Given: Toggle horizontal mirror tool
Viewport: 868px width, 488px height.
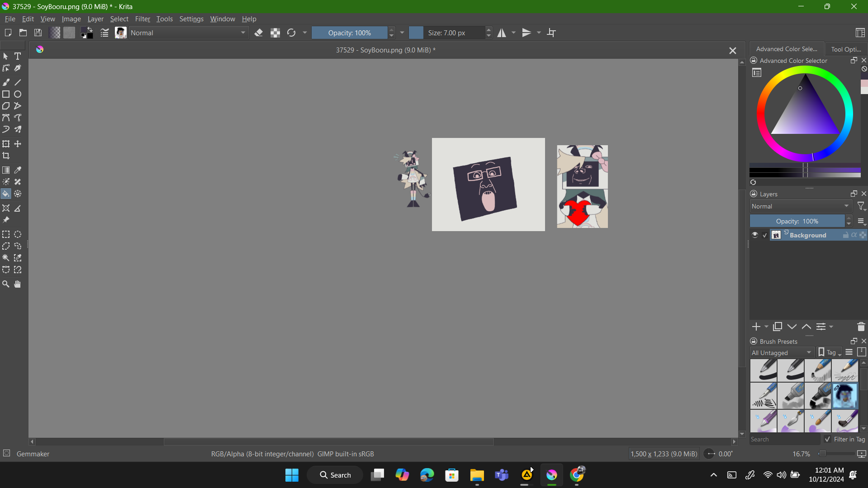Looking at the screenshot, I should 502,33.
